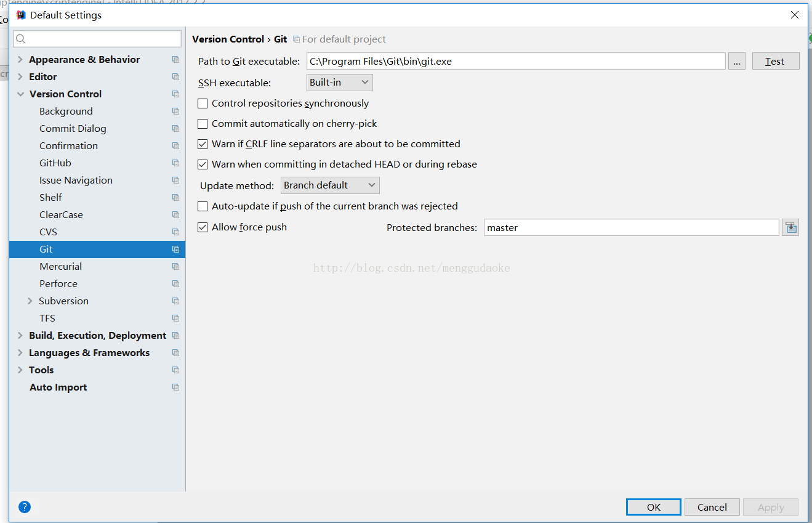
Task: Click the settings search box
Action: (x=97, y=39)
